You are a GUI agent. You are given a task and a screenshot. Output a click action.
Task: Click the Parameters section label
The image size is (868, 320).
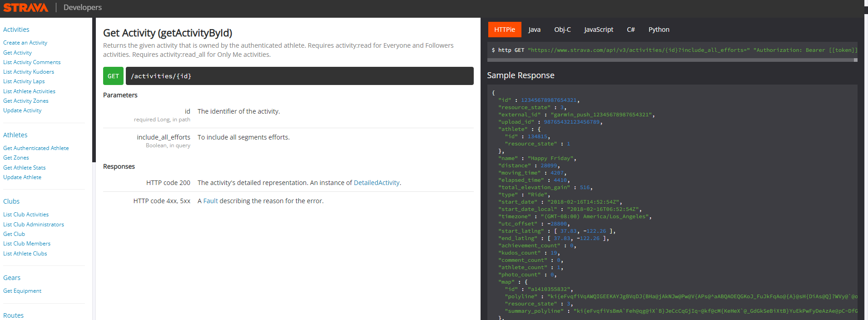120,95
